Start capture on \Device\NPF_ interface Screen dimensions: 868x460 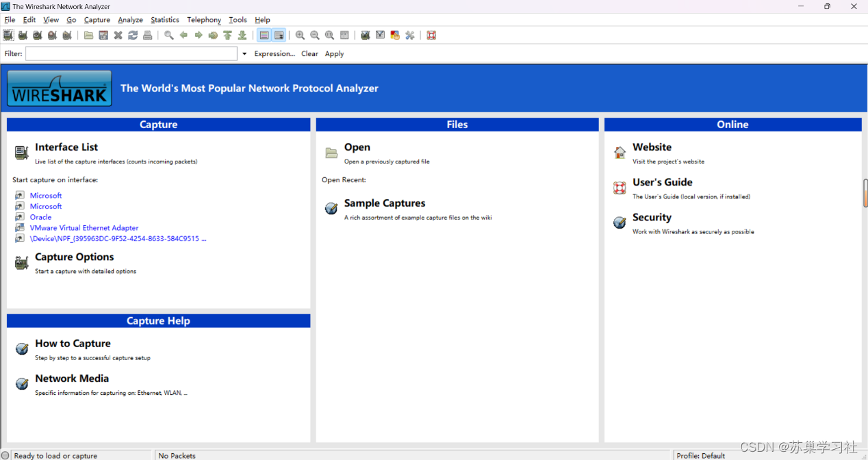click(118, 239)
